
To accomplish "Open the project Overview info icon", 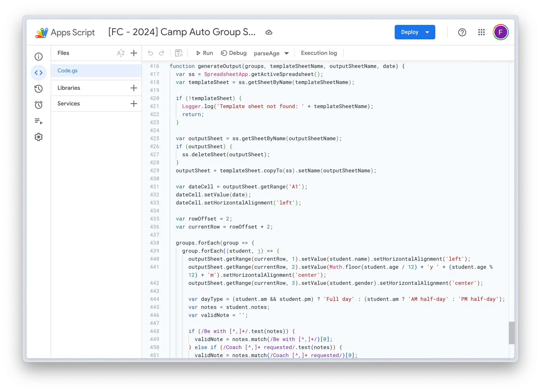I will pos(38,56).
